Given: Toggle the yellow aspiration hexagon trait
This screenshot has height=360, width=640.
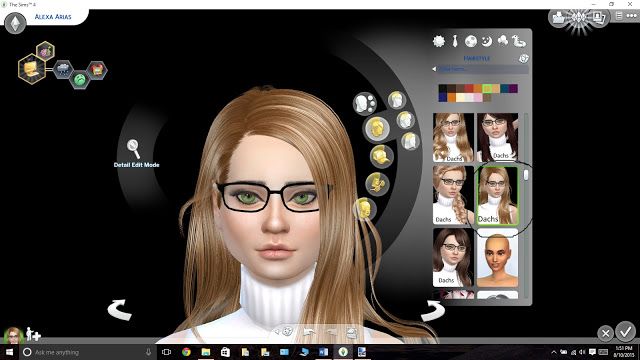Looking at the screenshot, I should pyautogui.click(x=32, y=69).
